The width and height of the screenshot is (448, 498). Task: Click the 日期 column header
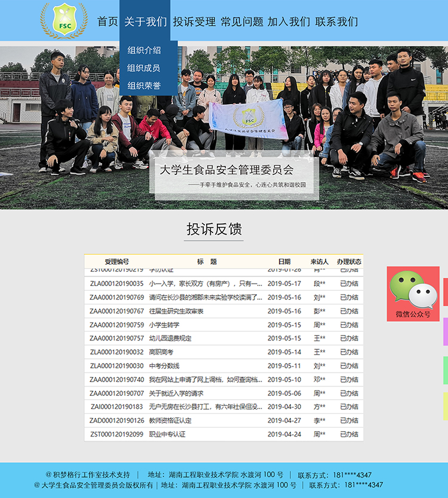click(284, 262)
